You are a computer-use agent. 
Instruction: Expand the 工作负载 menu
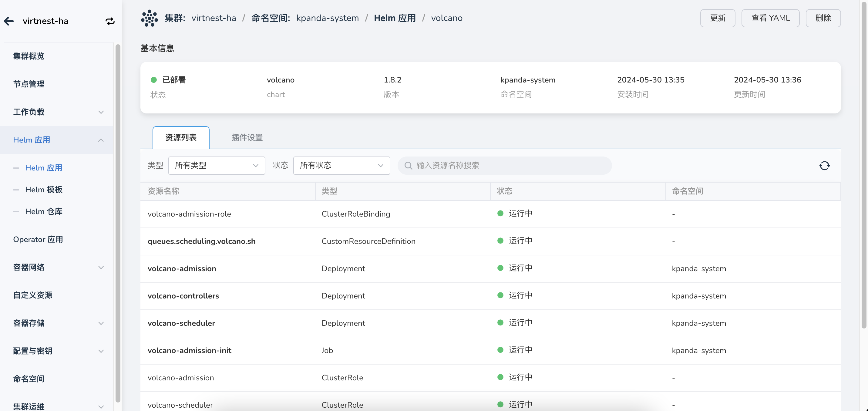[x=101, y=112]
